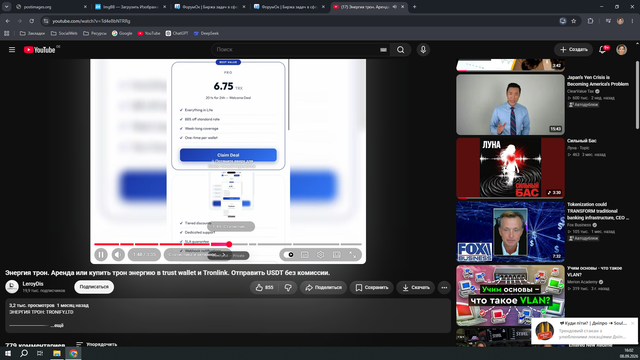640x360 pixels.
Task: Share the video with Поделиться
Action: 324,287
